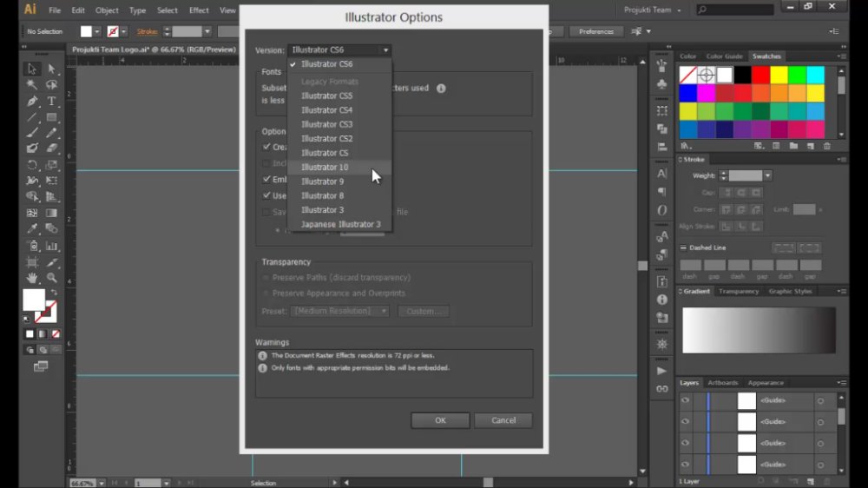The width and height of the screenshot is (868, 488).
Task: Select Preserve Paths discard transparency radio
Action: click(x=266, y=278)
